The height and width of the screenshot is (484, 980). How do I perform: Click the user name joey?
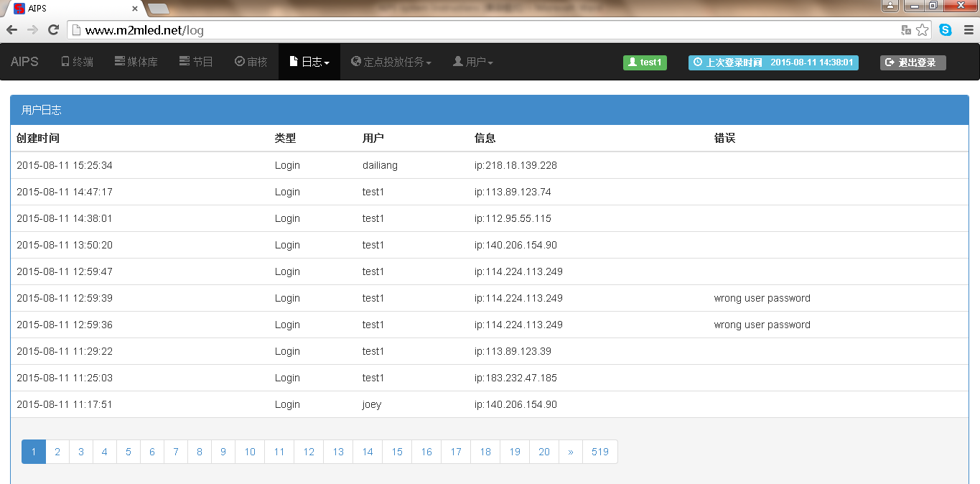pos(372,404)
